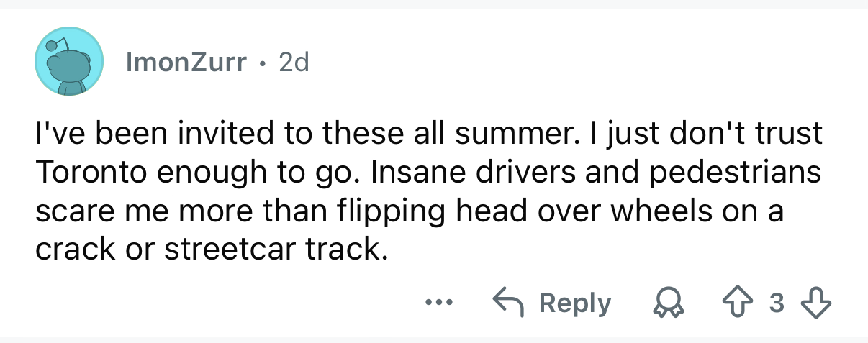The image size is (868, 343).
Task: Click the 2d timestamp of the comment
Action: 294,64
